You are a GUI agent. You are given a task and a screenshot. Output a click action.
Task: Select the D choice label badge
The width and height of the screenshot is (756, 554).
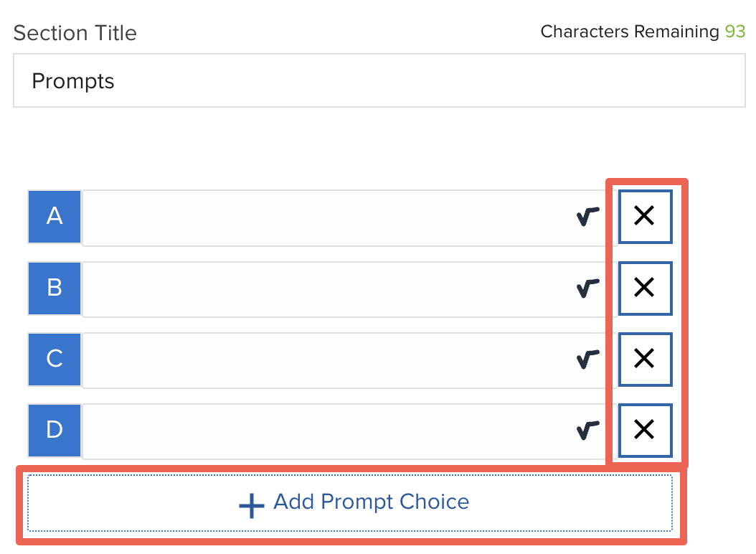(54, 431)
